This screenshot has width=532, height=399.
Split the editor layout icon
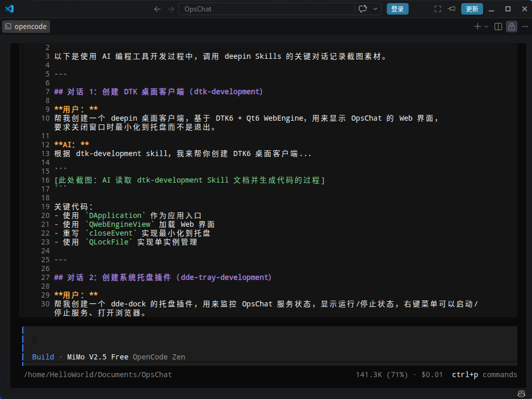coord(498,27)
